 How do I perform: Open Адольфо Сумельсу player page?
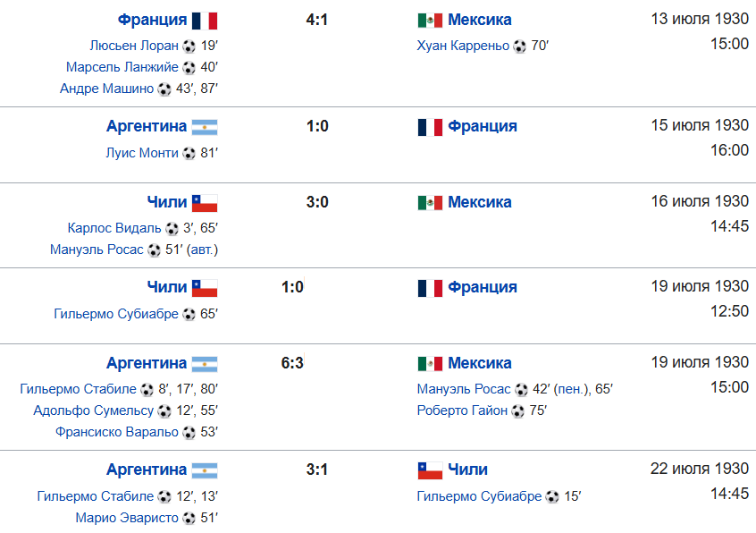click(94, 410)
